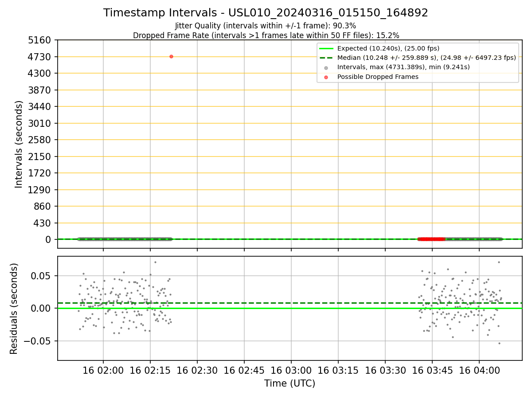Click legend entry 'Expected (10.240s), (25.00 fps)'
The height and width of the screenshot is (399, 532).
[x=388, y=48]
